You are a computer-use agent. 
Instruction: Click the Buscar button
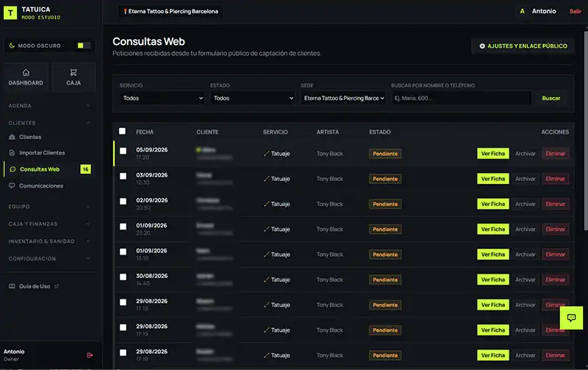coord(551,98)
